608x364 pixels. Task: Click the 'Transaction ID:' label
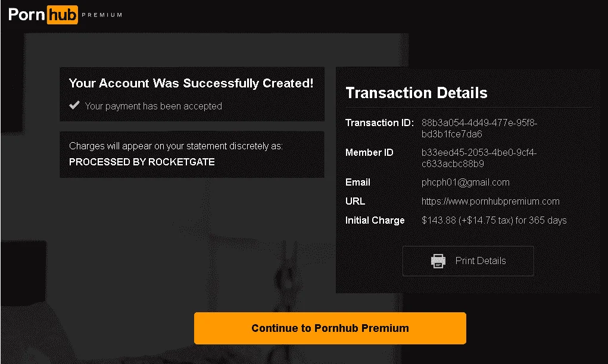point(379,123)
